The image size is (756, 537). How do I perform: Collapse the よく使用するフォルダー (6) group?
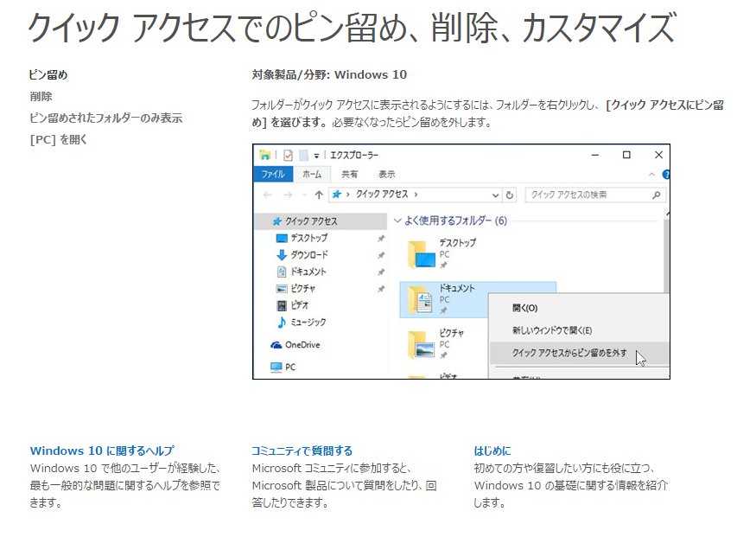(397, 221)
